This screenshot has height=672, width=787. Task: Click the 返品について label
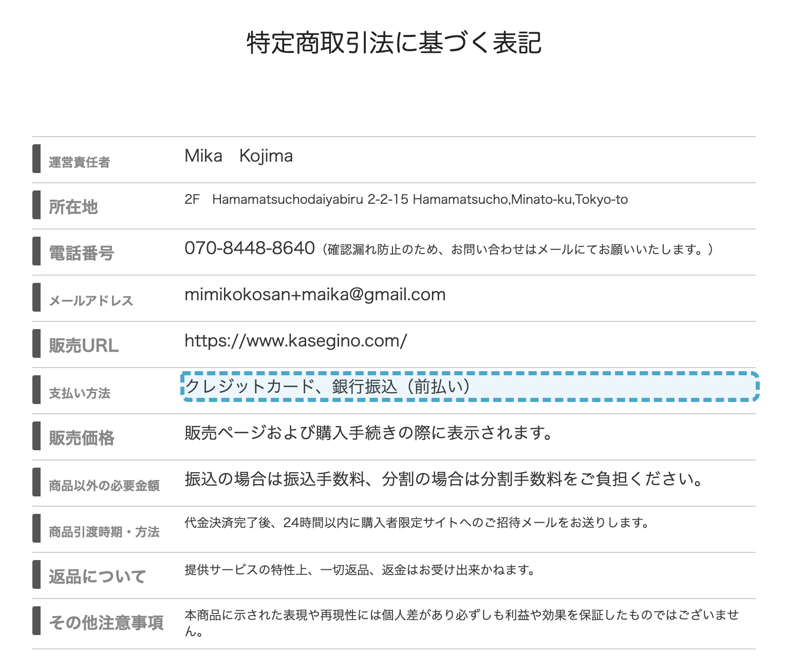pyautogui.click(x=98, y=577)
